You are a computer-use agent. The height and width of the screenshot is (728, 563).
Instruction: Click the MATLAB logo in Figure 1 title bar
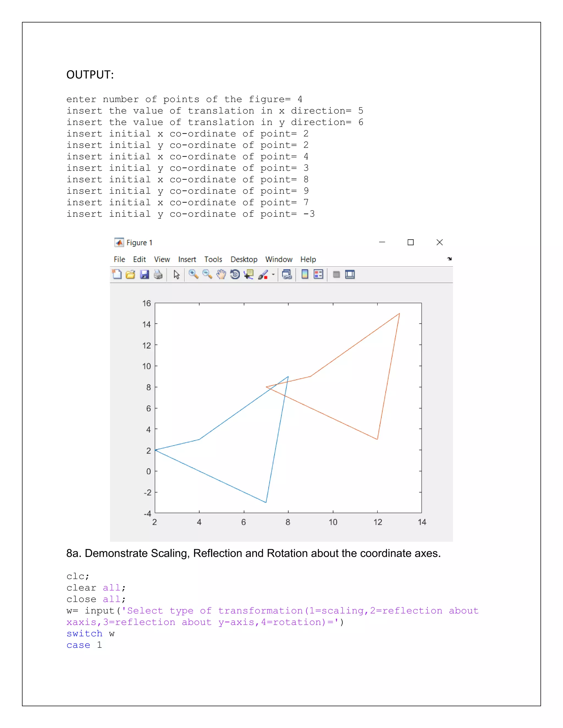click(x=119, y=242)
